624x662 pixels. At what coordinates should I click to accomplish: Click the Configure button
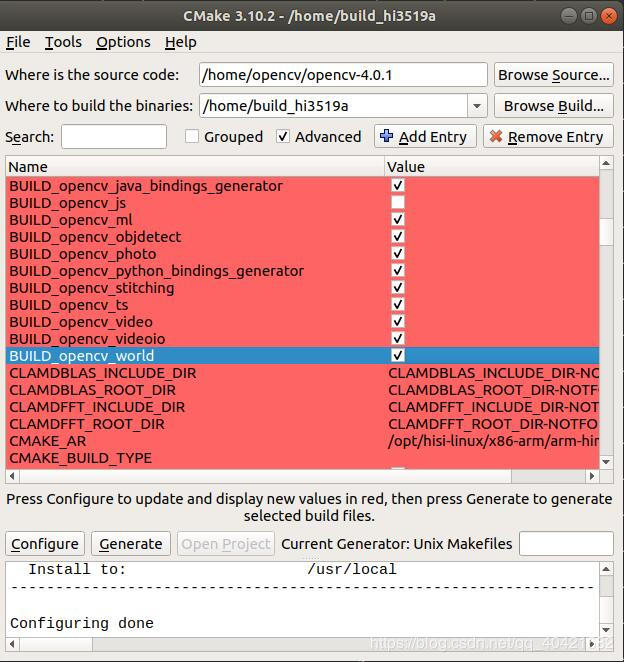(45, 544)
